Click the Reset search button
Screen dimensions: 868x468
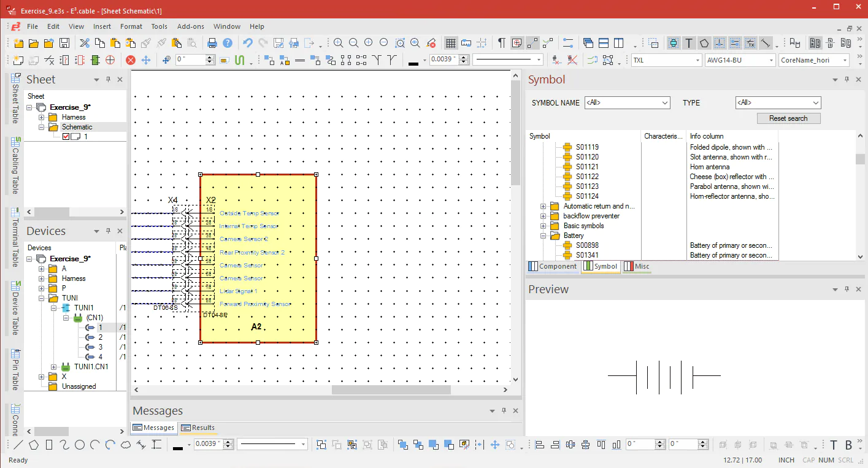pos(788,118)
